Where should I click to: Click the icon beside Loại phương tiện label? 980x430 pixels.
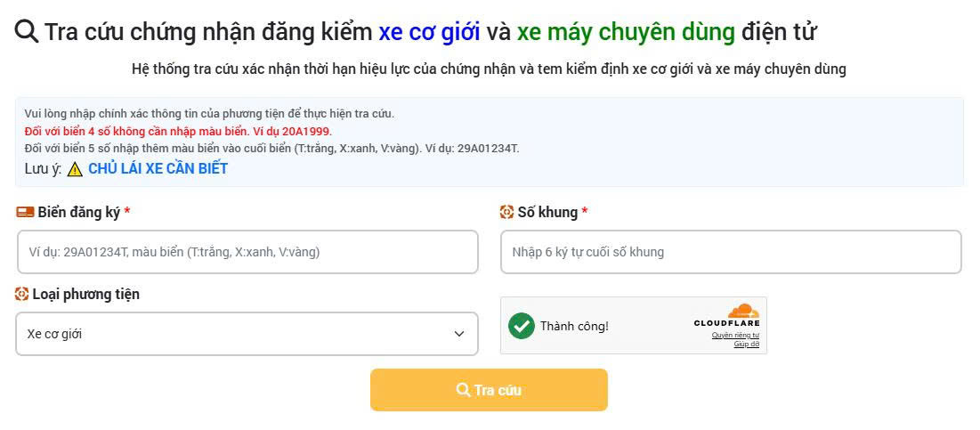click(x=22, y=294)
